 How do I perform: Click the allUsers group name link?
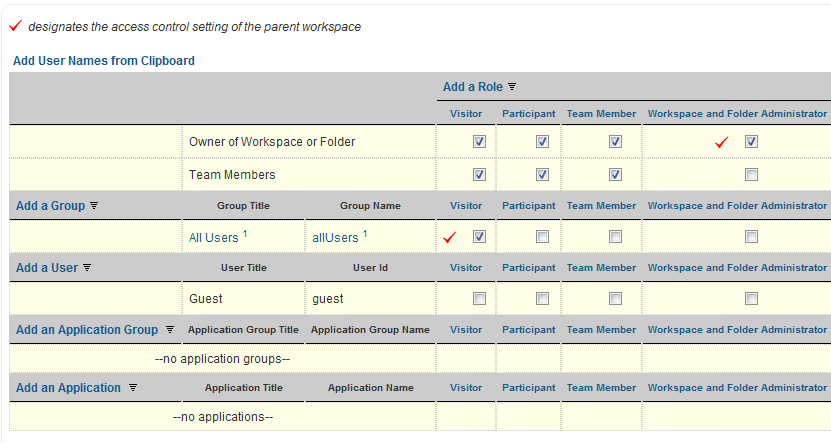tap(335, 238)
